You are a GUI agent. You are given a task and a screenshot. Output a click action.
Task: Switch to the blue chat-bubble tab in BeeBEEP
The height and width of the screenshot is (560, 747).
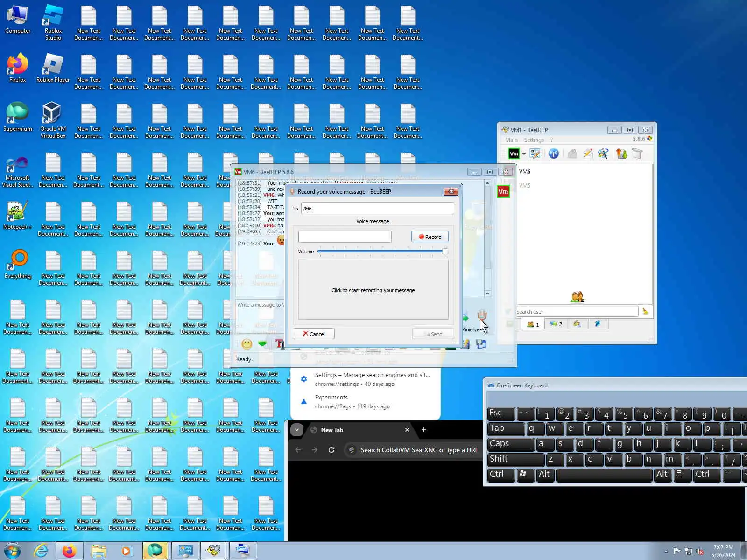click(598, 324)
